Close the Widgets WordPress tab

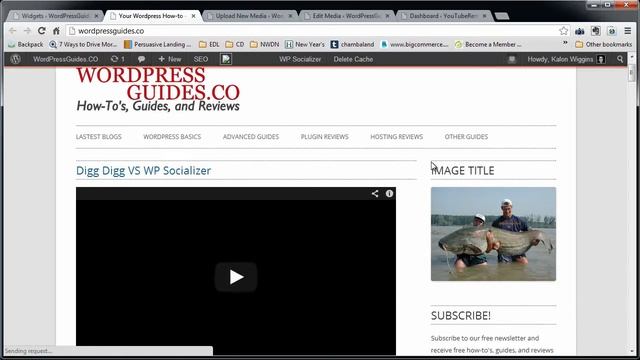click(97, 16)
